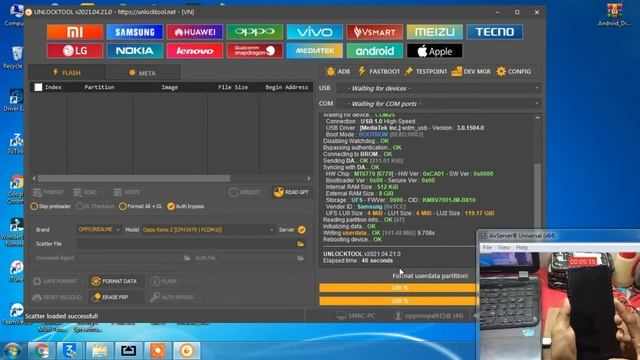Open Chrome from the taskbar

click(x=41, y=351)
